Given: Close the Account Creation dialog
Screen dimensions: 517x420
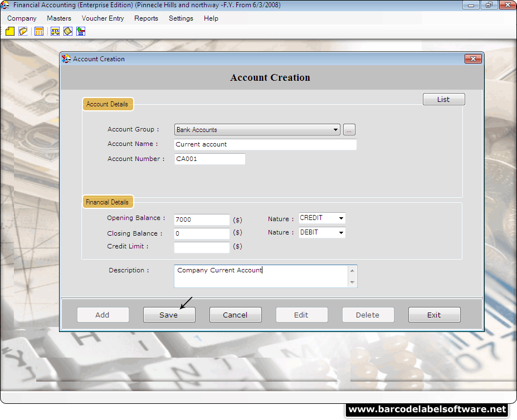Looking at the screenshot, I should pos(472,59).
